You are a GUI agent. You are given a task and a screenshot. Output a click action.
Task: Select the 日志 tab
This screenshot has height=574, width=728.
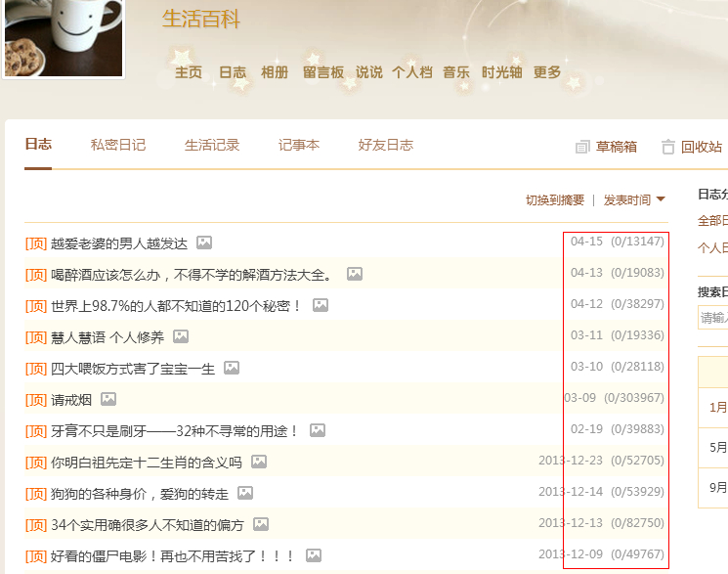(38, 144)
